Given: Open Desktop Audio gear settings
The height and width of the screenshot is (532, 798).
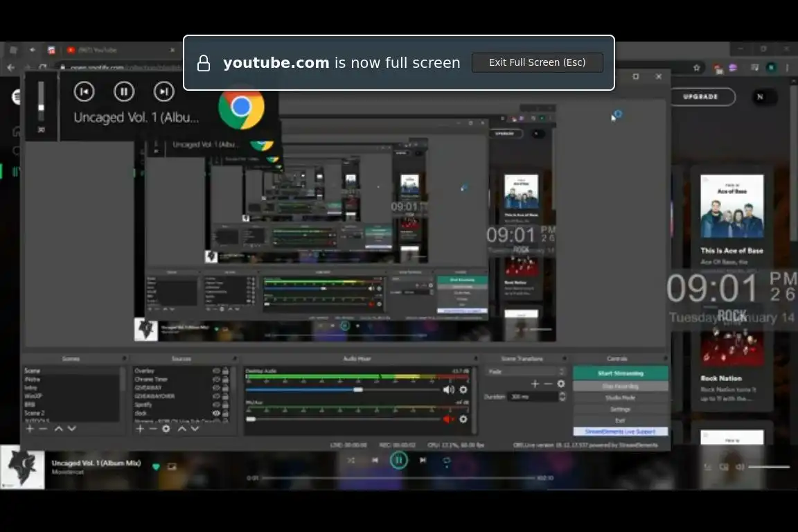Looking at the screenshot, I should 463,390.
